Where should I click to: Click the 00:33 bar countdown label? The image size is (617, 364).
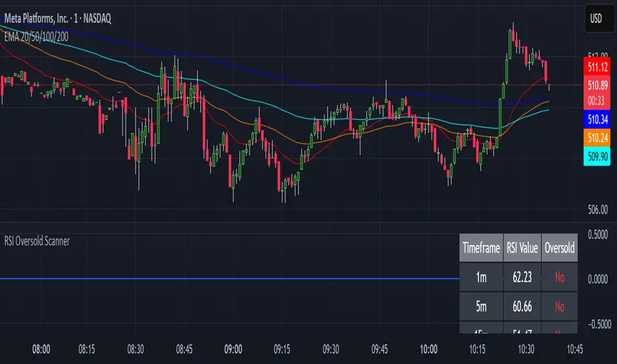point(598,101)
